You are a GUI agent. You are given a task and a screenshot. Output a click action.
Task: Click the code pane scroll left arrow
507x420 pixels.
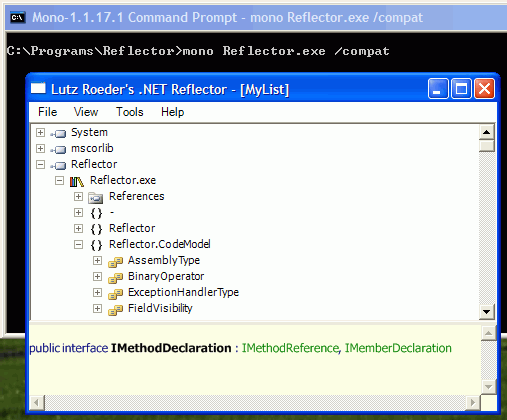pyautogui.click(x=37, y=403)
